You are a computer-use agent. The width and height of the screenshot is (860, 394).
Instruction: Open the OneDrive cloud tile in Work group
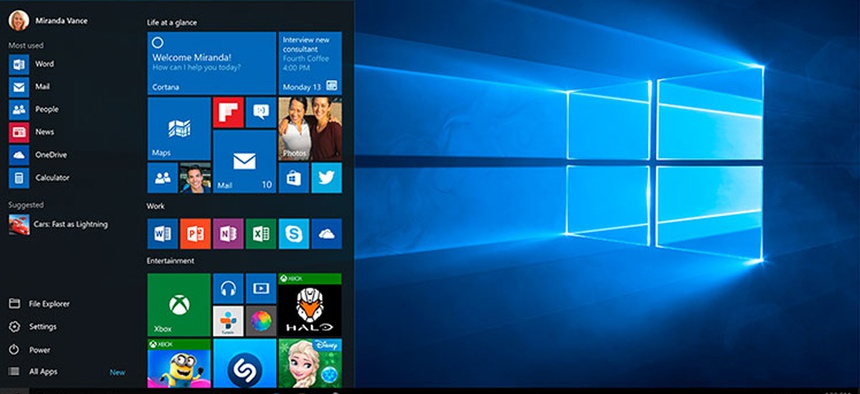pos(326,234)
